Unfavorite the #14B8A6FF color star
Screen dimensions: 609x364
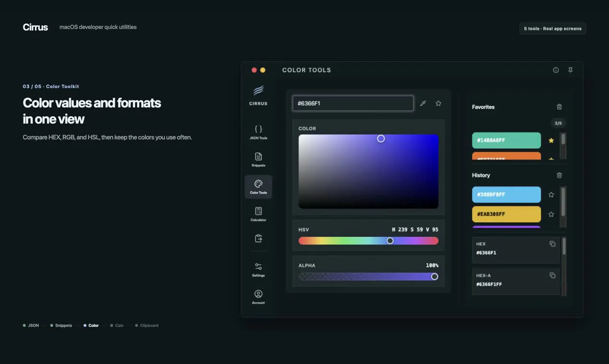click(x=551, y=140)
